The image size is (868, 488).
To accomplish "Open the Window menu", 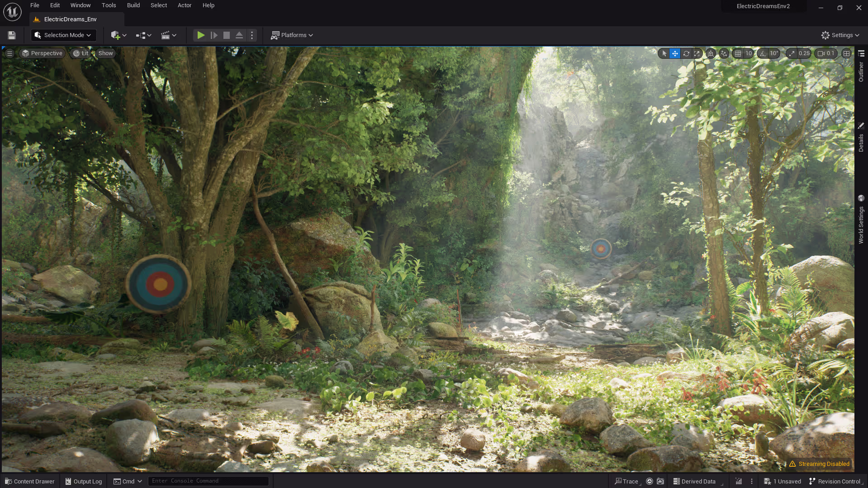I will click(81, 5).
